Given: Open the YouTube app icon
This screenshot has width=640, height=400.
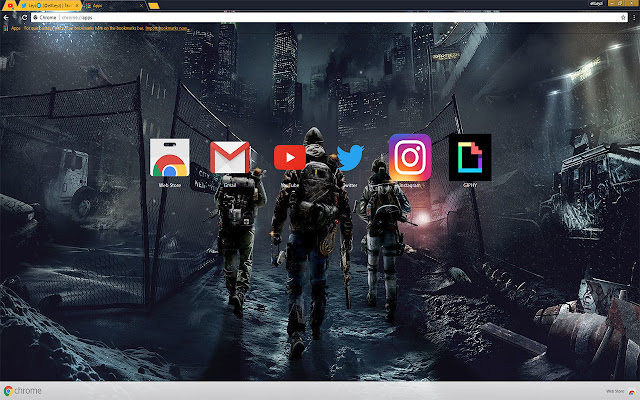Looking at the screenshot, I should (290, 158).
